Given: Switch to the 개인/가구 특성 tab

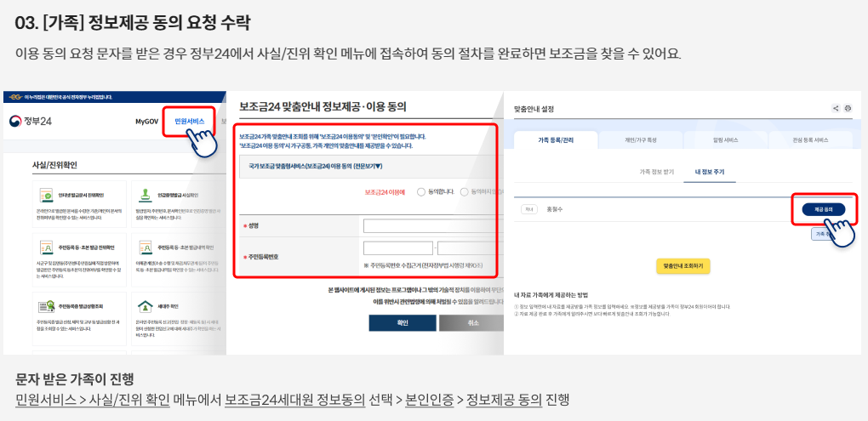Looking at the screenshot, I should click(641, 140).
